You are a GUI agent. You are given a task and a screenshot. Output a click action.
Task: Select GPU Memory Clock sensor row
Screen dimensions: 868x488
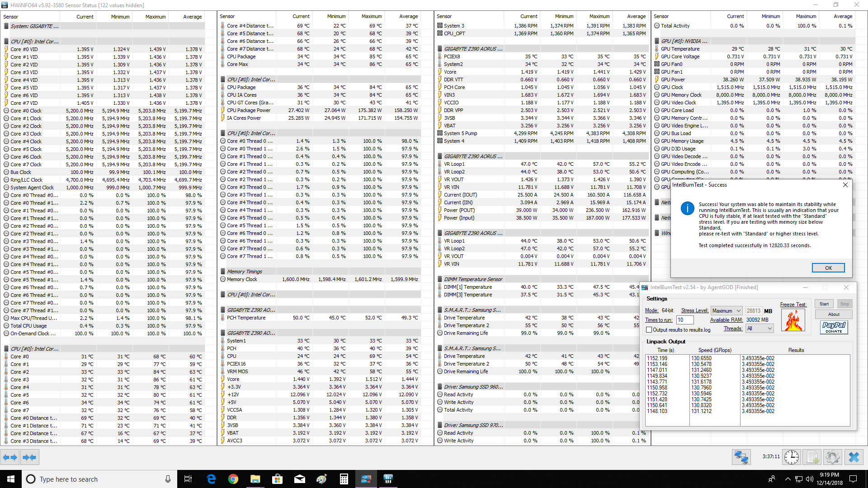point(754,95)
